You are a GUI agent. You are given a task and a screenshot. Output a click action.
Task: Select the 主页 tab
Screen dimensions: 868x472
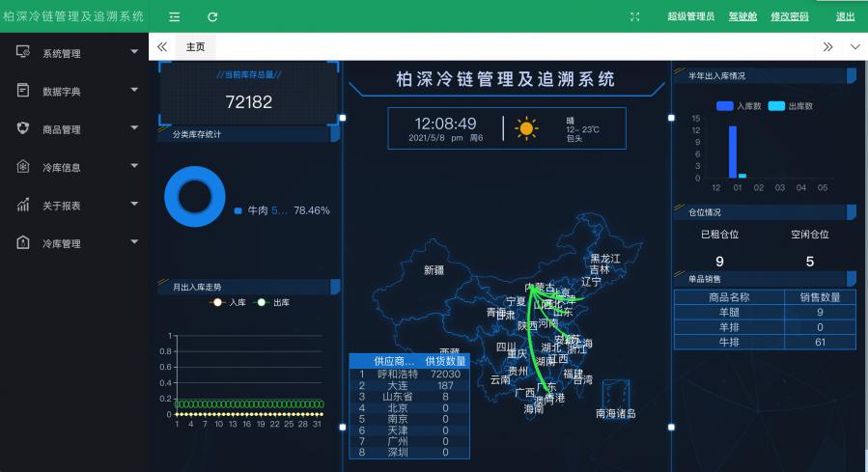(x=196, y=46)
